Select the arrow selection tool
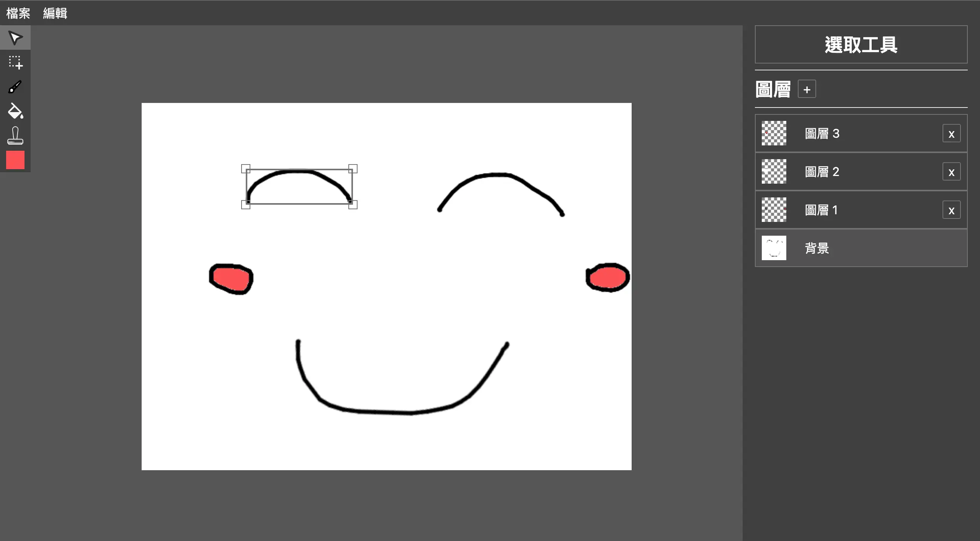980x541 pixels. pos(15,37)
